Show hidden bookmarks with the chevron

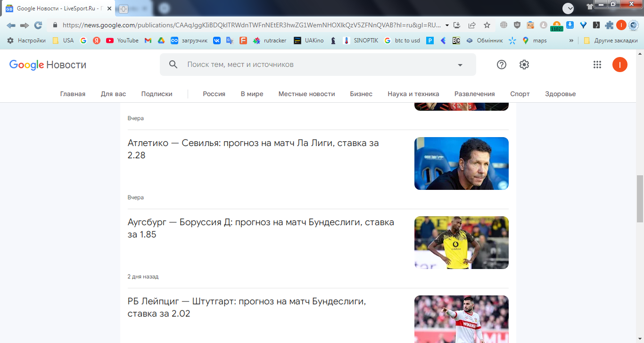coord(571,41)
